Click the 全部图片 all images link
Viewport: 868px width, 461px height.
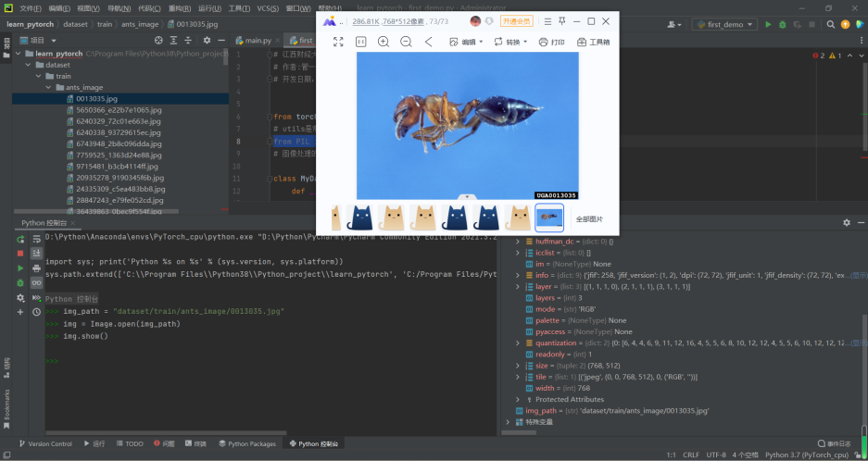click(x=589, y=219)
